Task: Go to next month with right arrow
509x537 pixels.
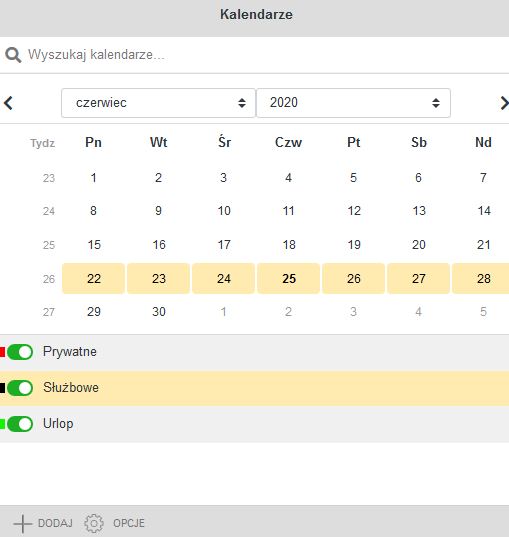Action: (x=504, y=103)
